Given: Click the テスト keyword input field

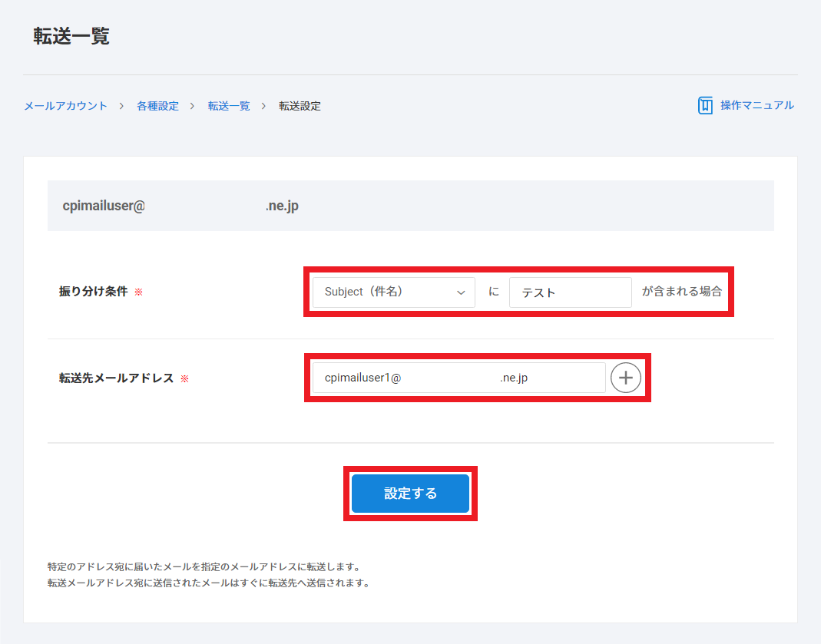Looking at the screenshot, I should point(570,292).
